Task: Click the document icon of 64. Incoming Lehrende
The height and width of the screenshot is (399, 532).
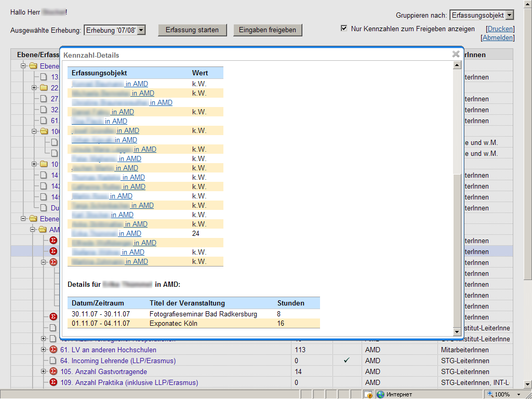Action: tap(53, 361)
